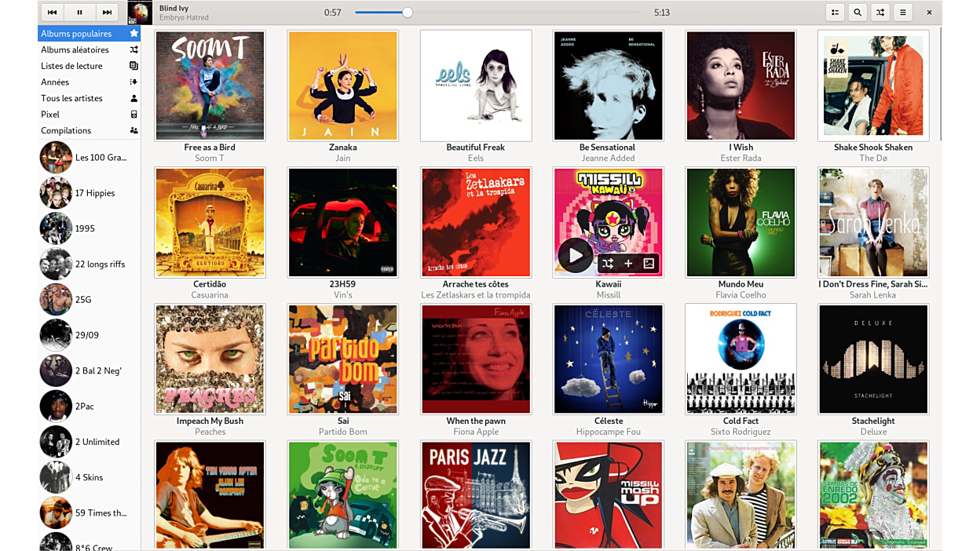Open the hamburger application menu

[x=903, y=13]
